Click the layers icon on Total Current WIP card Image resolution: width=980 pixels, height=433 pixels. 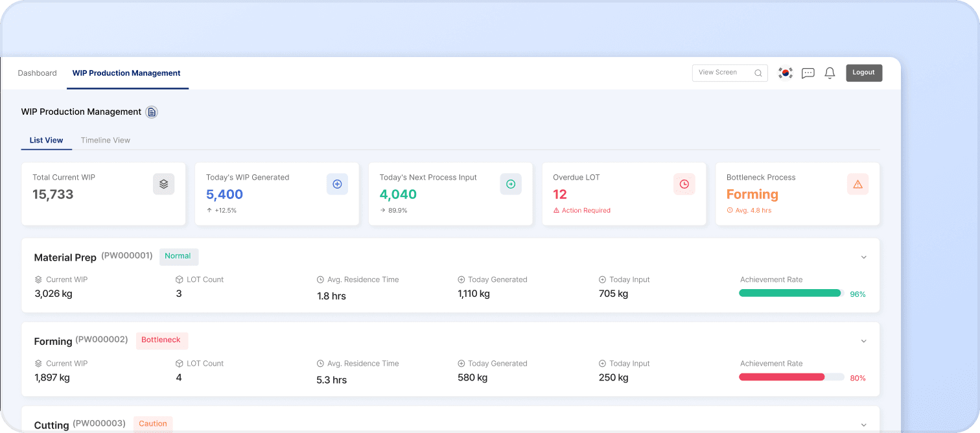pos(163,184)
